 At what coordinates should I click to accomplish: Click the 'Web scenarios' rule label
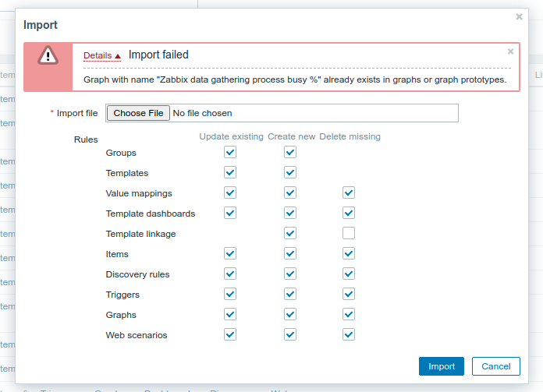point(137,335)
